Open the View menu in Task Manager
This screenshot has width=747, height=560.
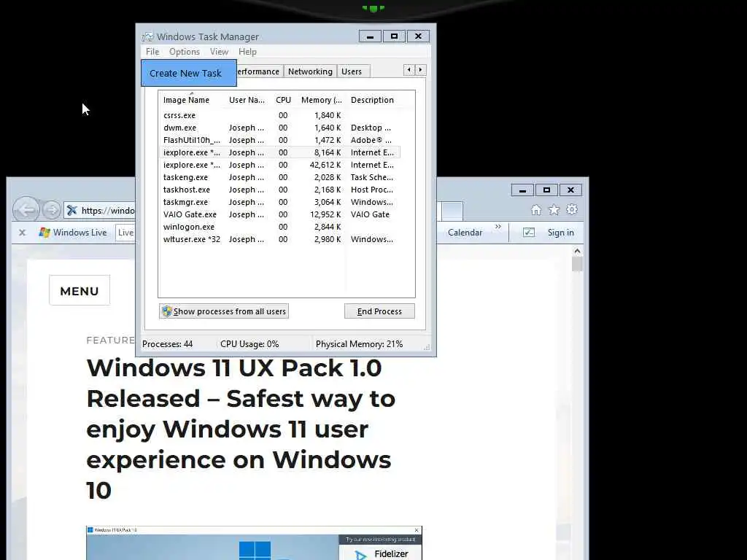pos(219,52)
